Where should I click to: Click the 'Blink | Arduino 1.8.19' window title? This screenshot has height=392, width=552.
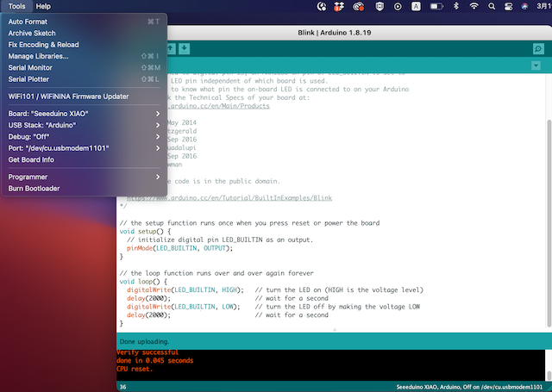coord(335,33)
